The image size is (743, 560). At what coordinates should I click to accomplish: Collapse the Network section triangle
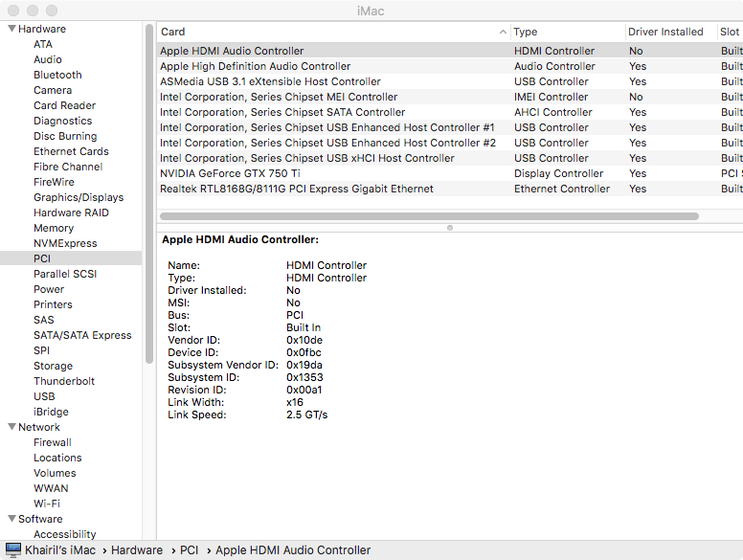tap(11, 427)
